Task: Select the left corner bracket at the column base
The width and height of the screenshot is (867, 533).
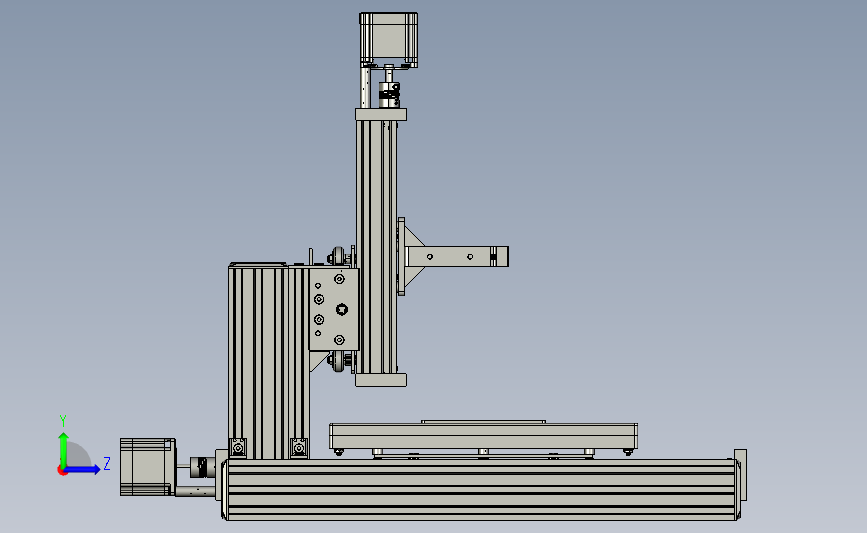Action: tap(238, 447)
